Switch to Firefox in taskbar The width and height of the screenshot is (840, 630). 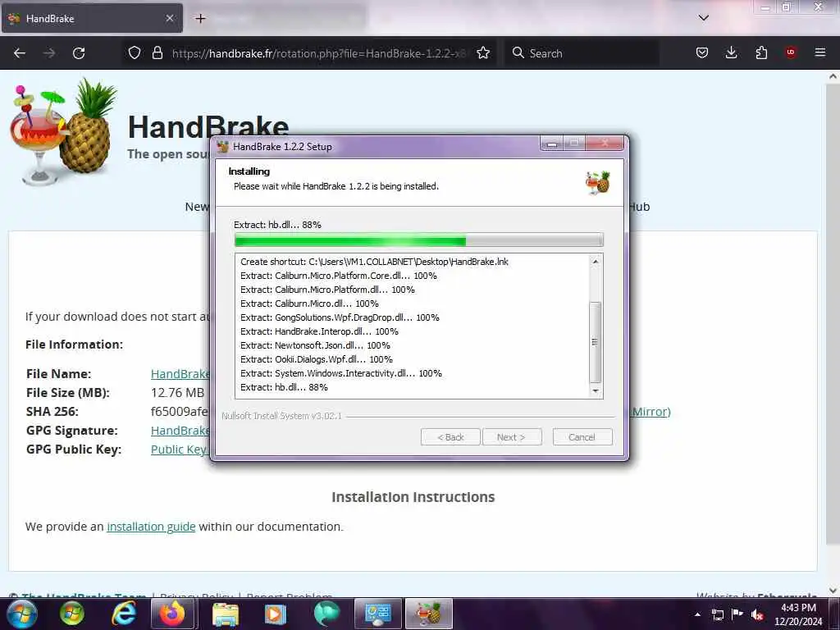point(173,614)
